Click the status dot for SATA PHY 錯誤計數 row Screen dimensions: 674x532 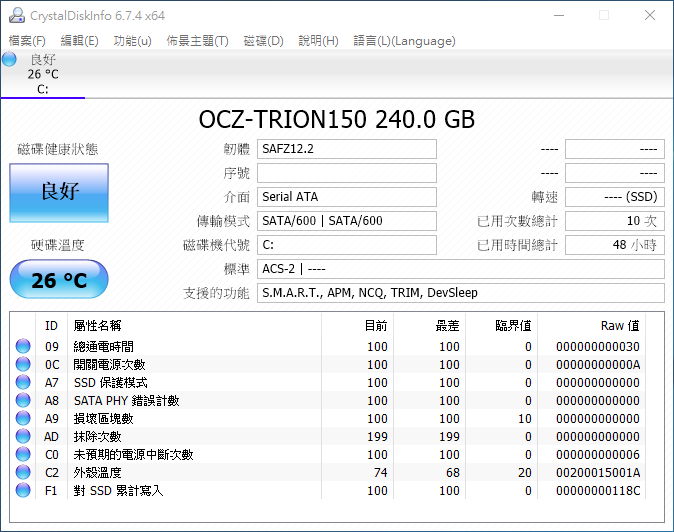click(23, 401)
